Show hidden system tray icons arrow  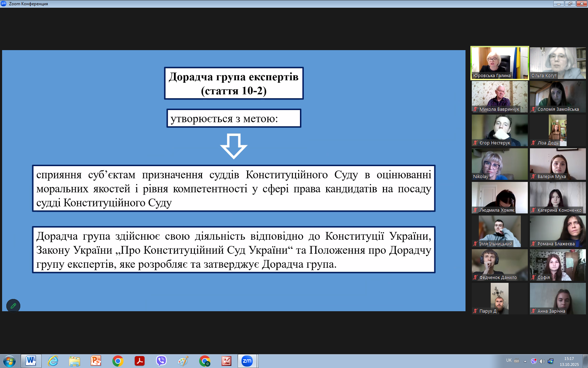coord(525,361)
